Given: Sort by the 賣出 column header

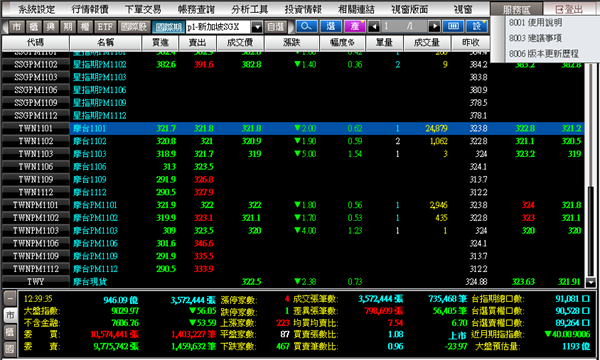Looking at the screenshot, I should point(197,43).
